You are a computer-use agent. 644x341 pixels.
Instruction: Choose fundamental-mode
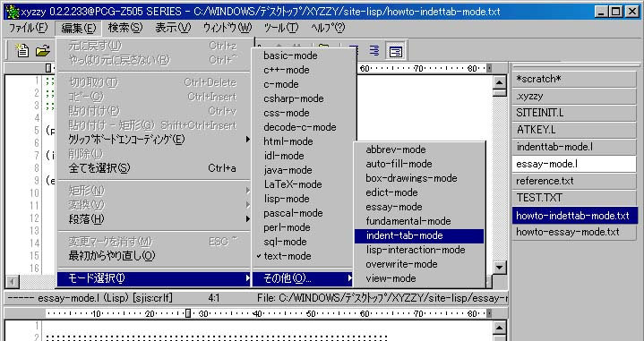click(x=419, y=221)
